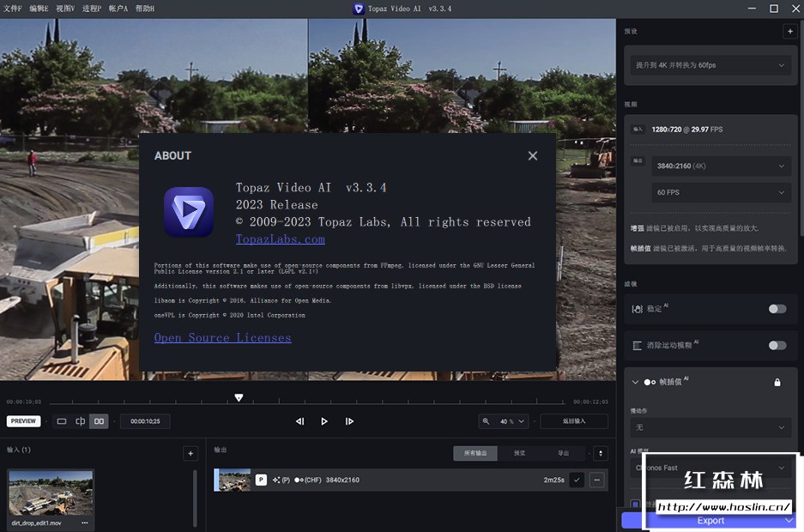Open the TopazLabs.com link
Viewport: 804px width, 532px height.
point(280,239)
